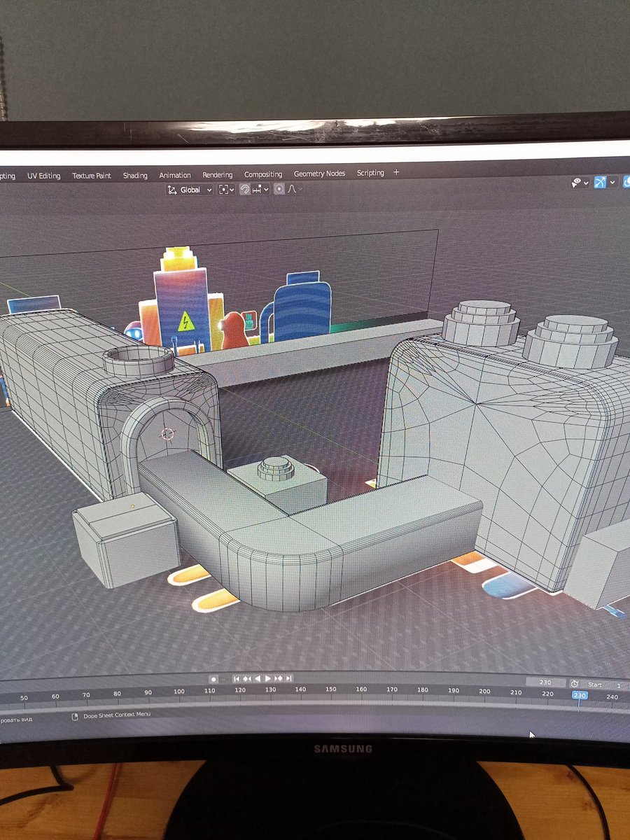Toggle proportional editing

click(x=279, y=189)
